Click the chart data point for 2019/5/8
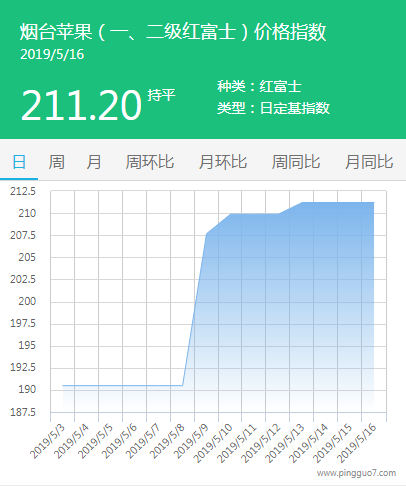 point(182,385)
